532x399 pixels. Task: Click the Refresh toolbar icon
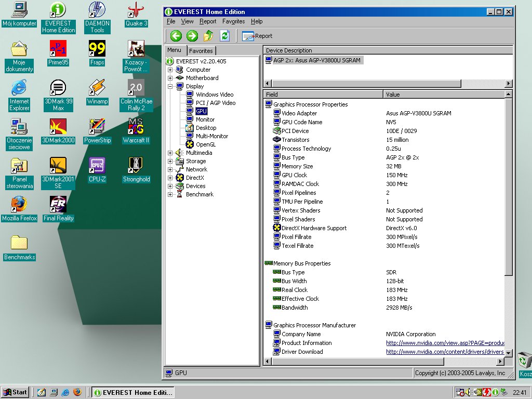pos(224,36)
